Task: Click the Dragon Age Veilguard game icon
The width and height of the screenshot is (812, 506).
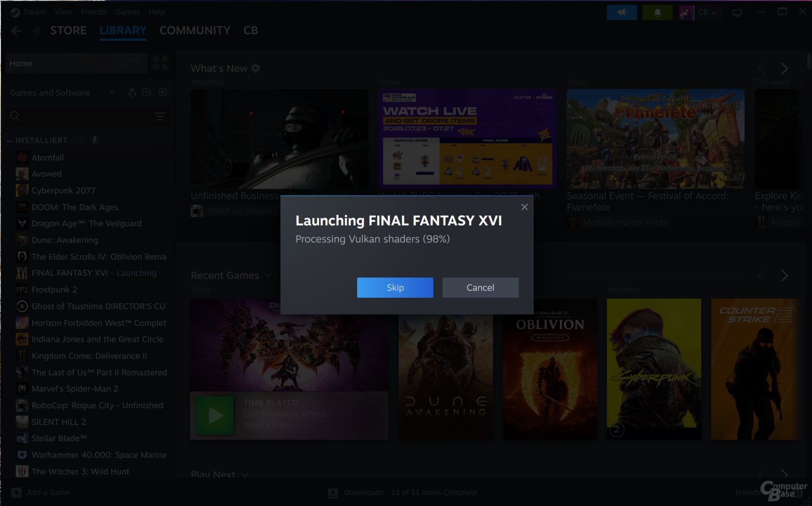Action: click(22, 223)
